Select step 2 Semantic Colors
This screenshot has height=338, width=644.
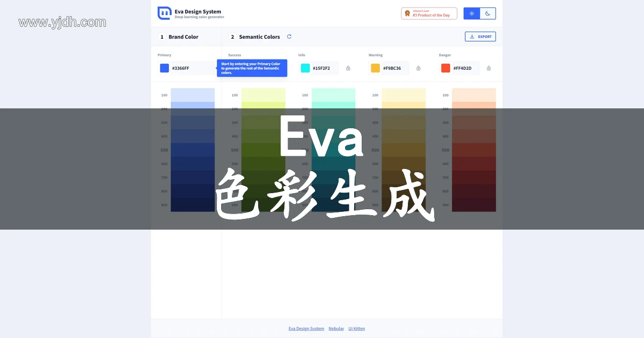pyautogui.click(x=255, y=37)
